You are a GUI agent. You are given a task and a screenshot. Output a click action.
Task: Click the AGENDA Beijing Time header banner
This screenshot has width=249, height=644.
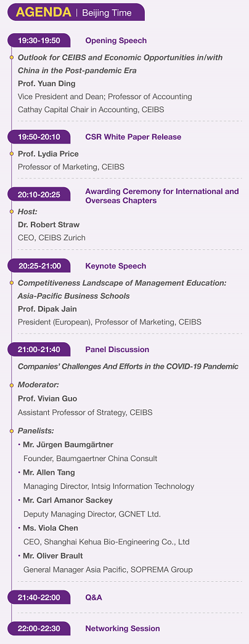tap(76, 12)
